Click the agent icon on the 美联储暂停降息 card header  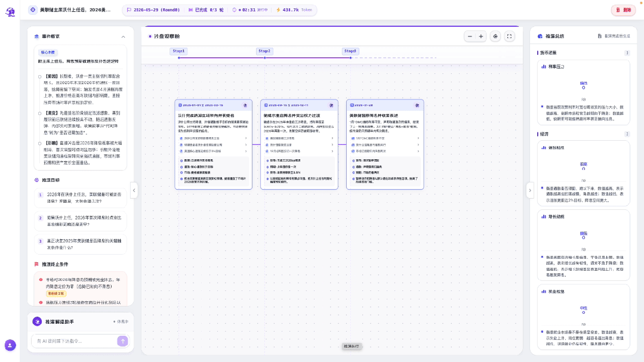pos(417,106)
